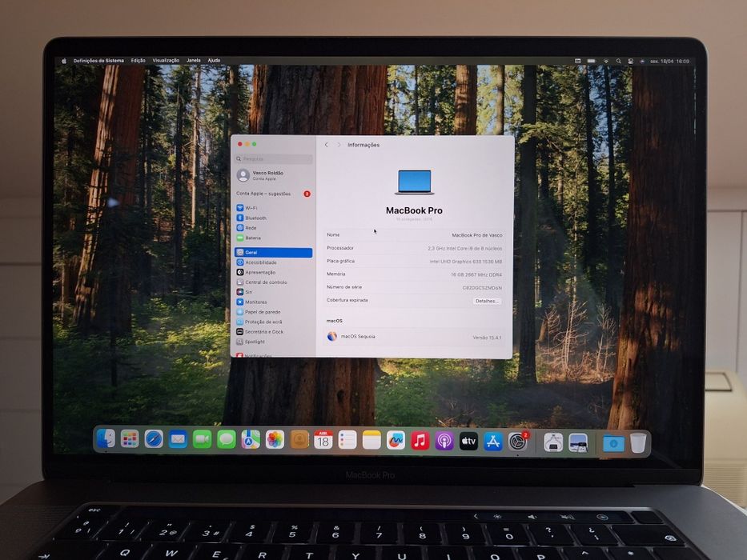Image resolution: width=747 pixels, height=560 pixels.
Task: Click the date and time in menu bar
Action: pyautogui.click(x=669, y=62)
